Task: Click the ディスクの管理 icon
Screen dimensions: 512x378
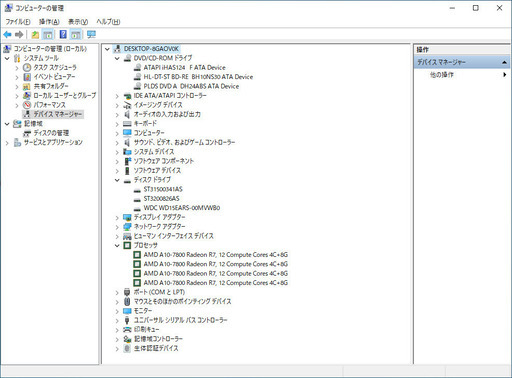Action: (x=27, y=133)
